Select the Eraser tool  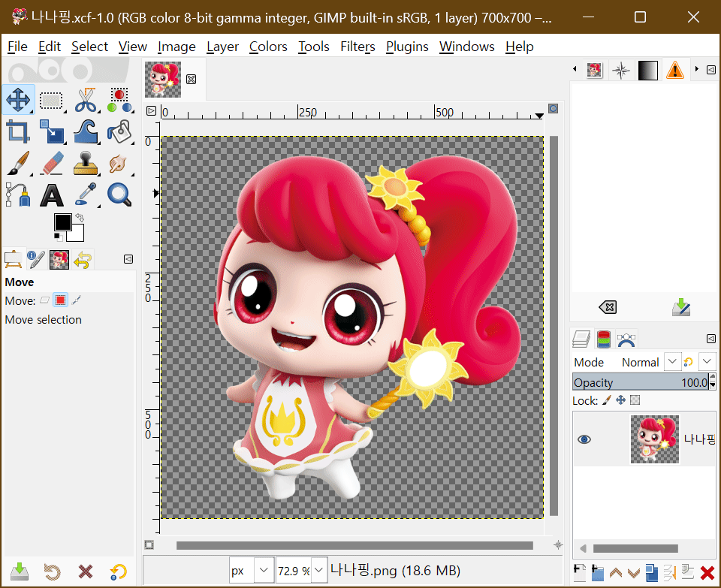(x=52, y=163)
